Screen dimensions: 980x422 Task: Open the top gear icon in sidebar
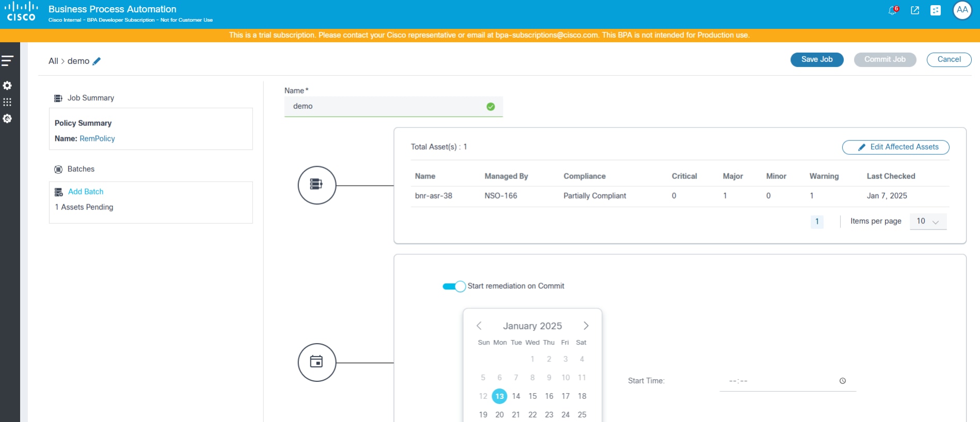7,85
